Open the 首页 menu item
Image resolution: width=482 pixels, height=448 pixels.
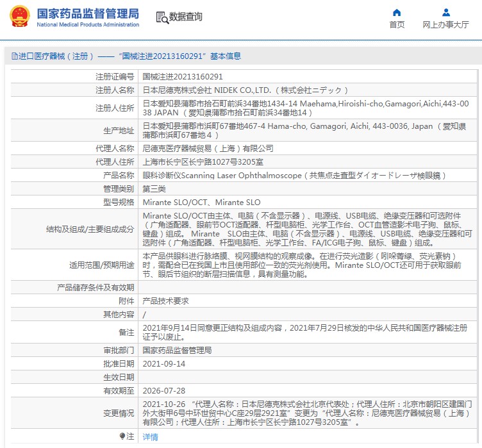(397, 25)
